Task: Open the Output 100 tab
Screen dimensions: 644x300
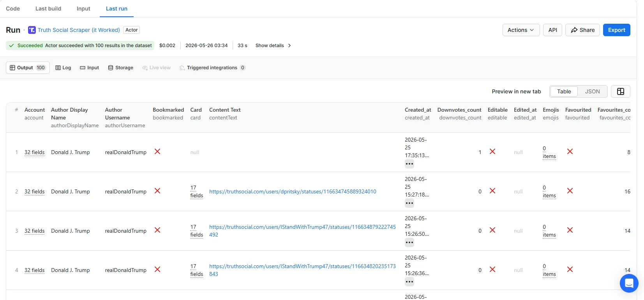Action: [x=28, y=68]
